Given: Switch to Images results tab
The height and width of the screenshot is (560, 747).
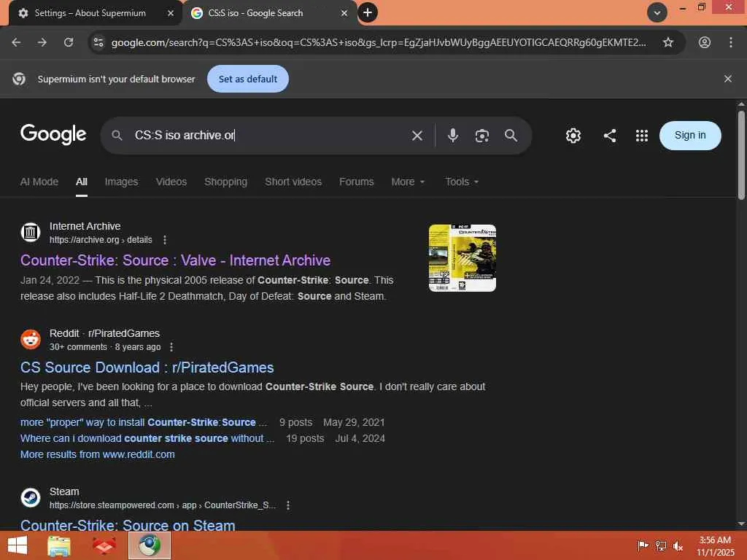Looking at the screenshot, I should click(x=121, y=182).
